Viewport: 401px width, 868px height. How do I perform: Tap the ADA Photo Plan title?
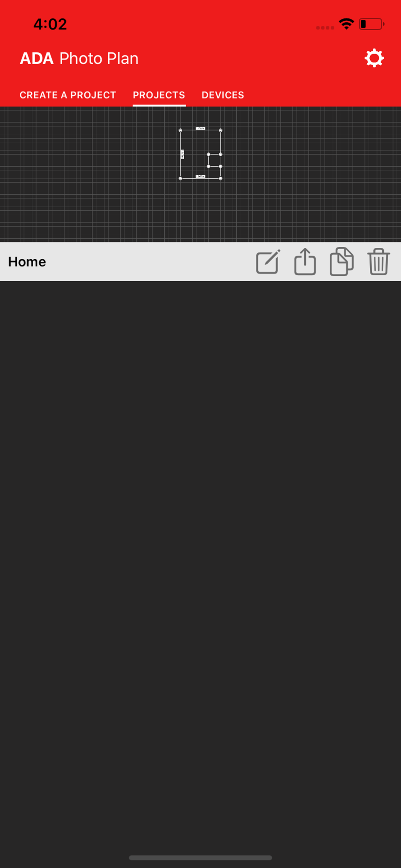[79, 58]
